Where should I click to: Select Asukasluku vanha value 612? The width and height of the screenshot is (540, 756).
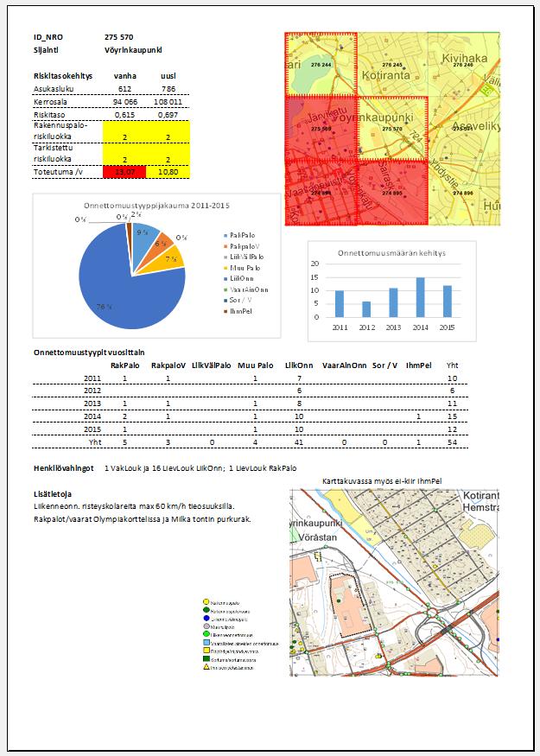click(124, 89)
